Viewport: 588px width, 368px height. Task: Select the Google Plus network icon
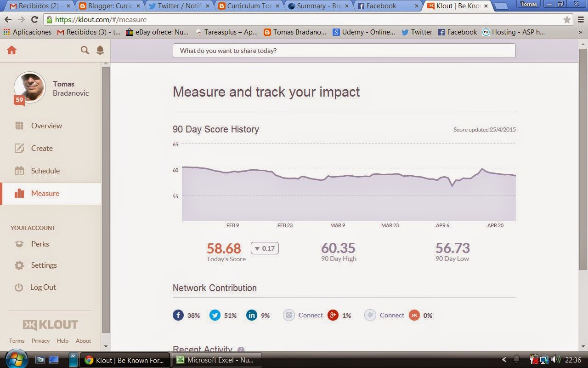[333, 315]
